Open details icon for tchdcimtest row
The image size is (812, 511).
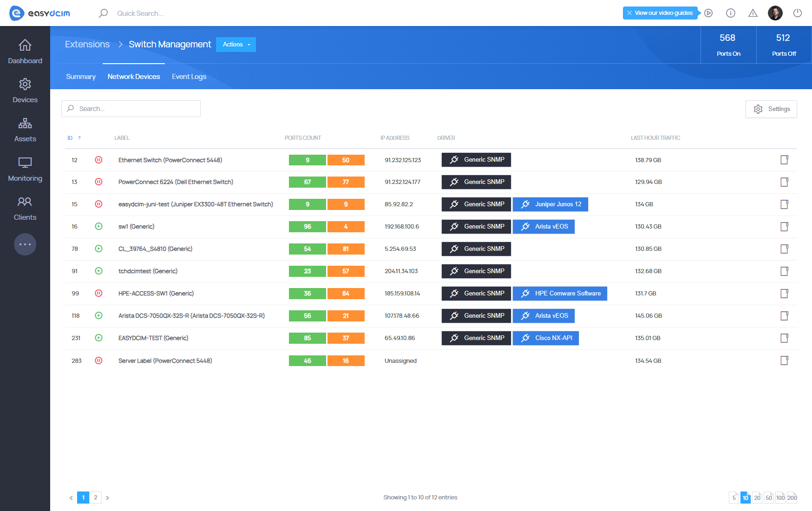point(784,271)
